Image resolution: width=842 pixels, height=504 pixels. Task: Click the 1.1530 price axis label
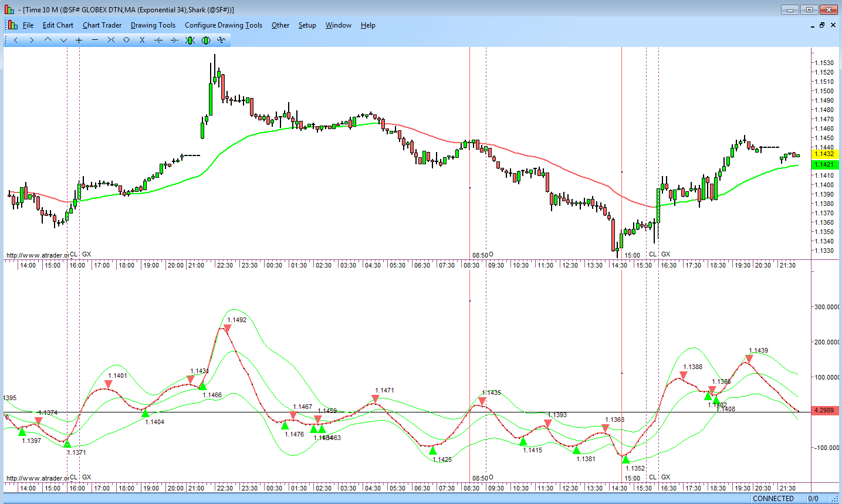[824, 63]
